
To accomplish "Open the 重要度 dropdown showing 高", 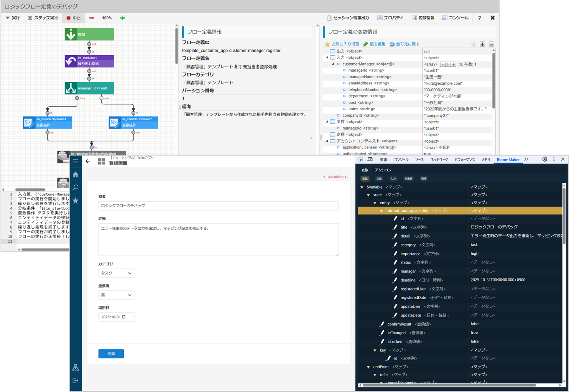I will tap(116, 295).
